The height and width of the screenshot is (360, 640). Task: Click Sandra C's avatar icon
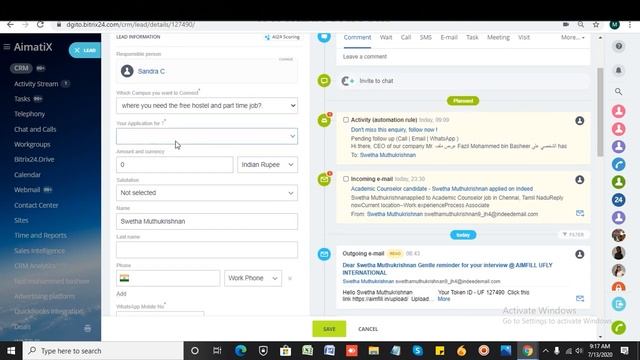[127, 71]
